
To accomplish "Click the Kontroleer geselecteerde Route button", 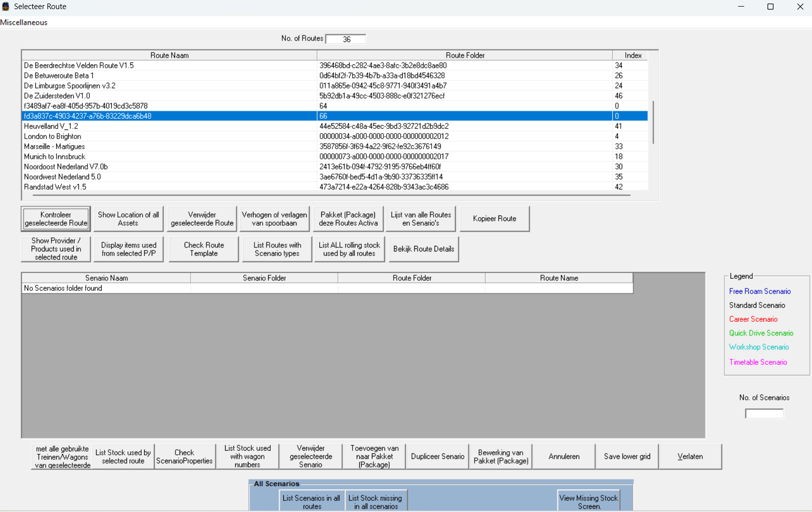I will coord(56,219).
